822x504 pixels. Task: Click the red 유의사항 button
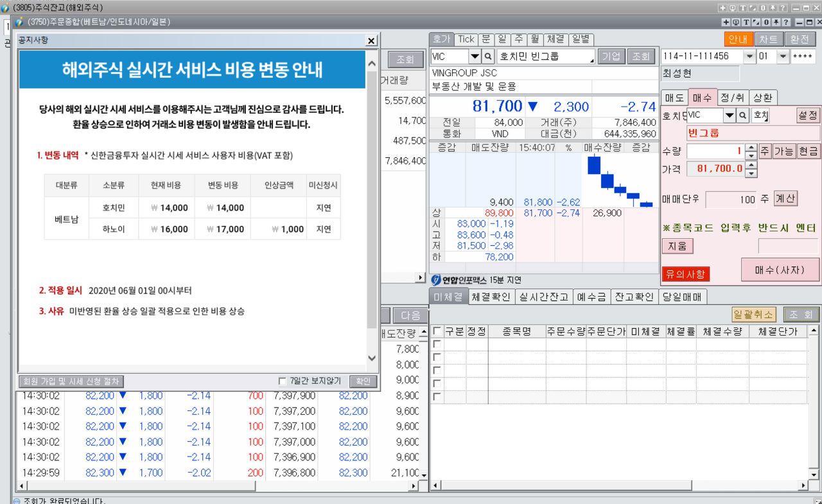tap(685, 274)
